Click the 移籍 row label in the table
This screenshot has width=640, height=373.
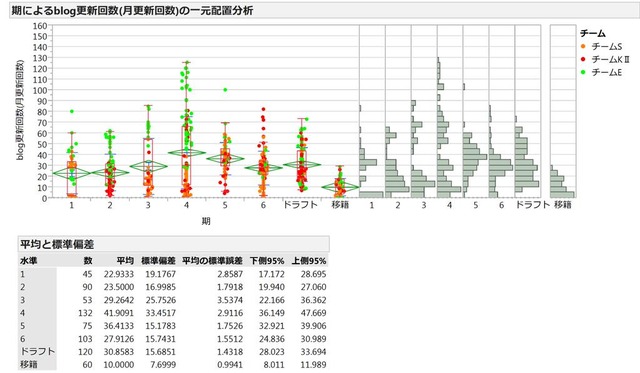pyautogui.click(x=29, y=364)
